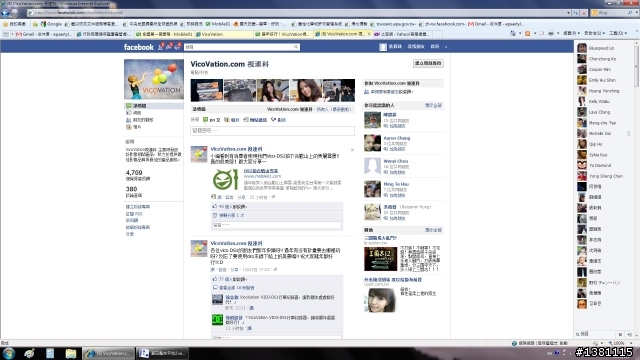Click the printer icon in command bar
Screen dimensions: 640x360
[551, 33]
